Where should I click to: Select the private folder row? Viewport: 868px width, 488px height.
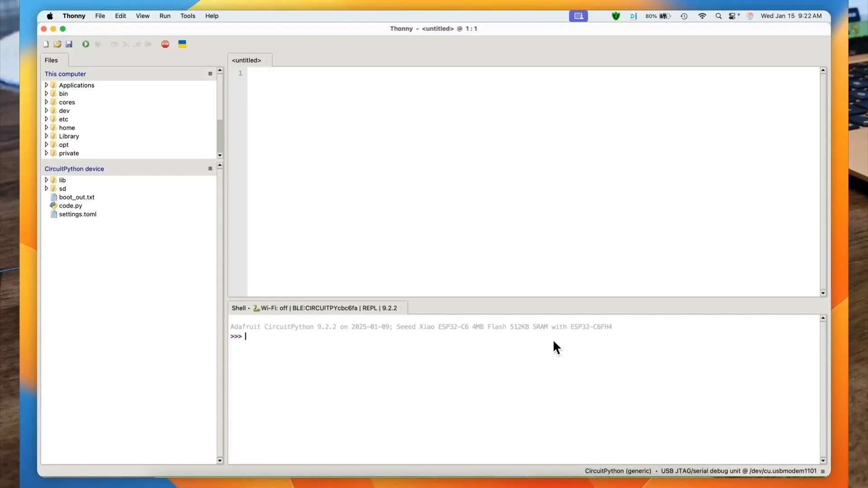pyautogui.click(x=129, y=153)
